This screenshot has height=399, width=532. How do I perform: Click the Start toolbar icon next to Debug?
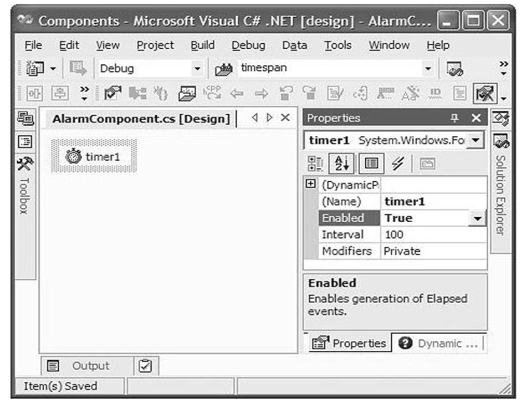point(78,69)
